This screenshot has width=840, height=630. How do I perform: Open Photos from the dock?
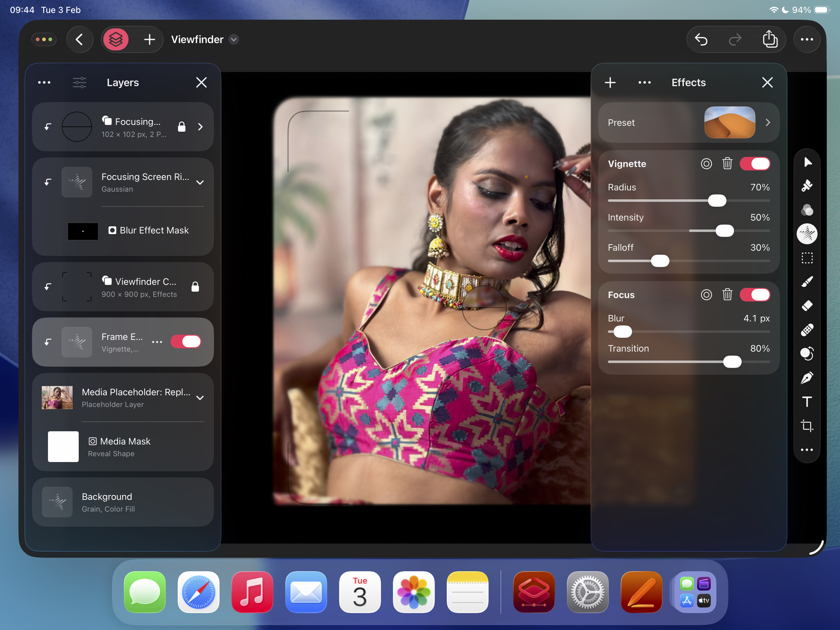coord(414,592)
